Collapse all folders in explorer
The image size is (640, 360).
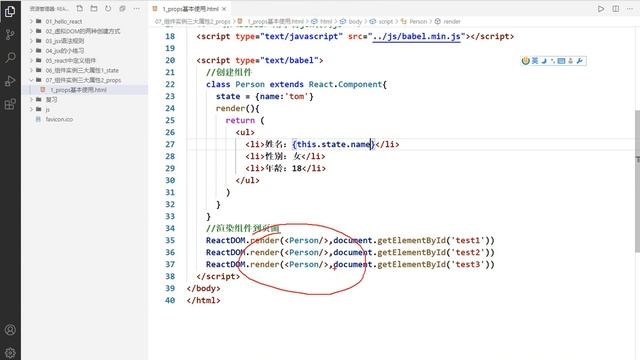(122, 8)
